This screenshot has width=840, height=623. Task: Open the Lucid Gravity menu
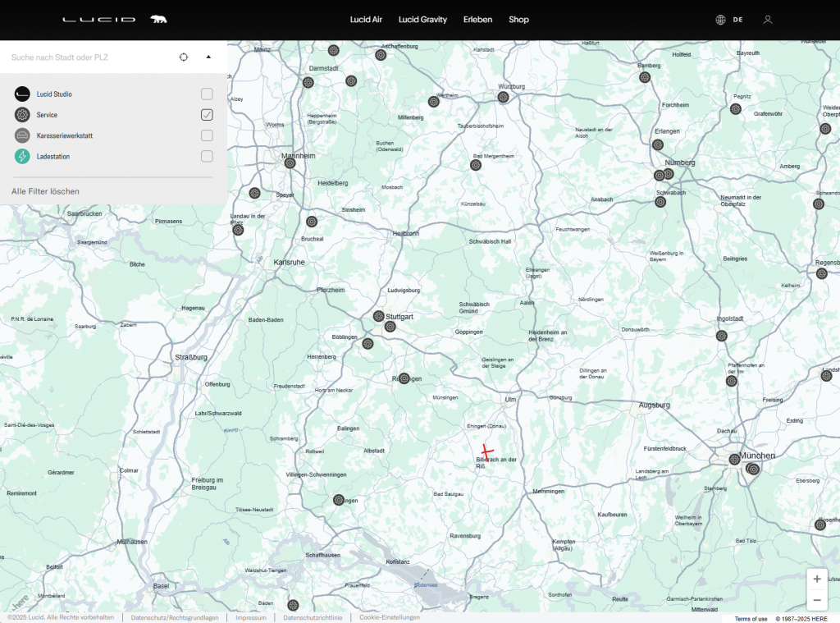pyautogui.click(x=422, y=20)
